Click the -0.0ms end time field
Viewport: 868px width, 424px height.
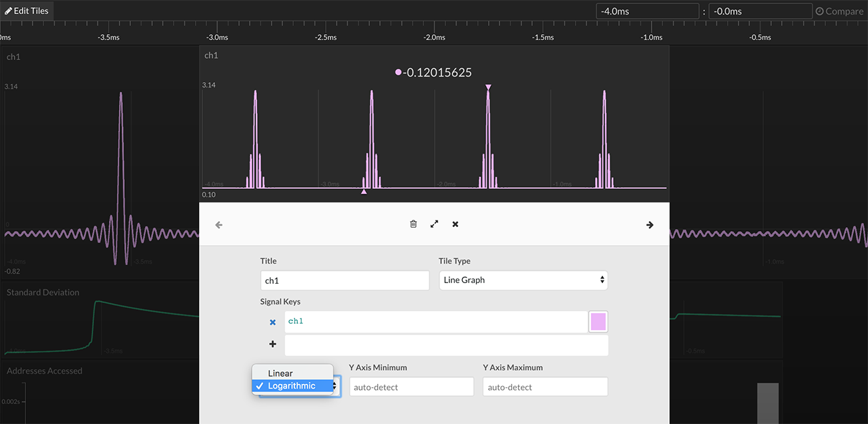(760, 11)
